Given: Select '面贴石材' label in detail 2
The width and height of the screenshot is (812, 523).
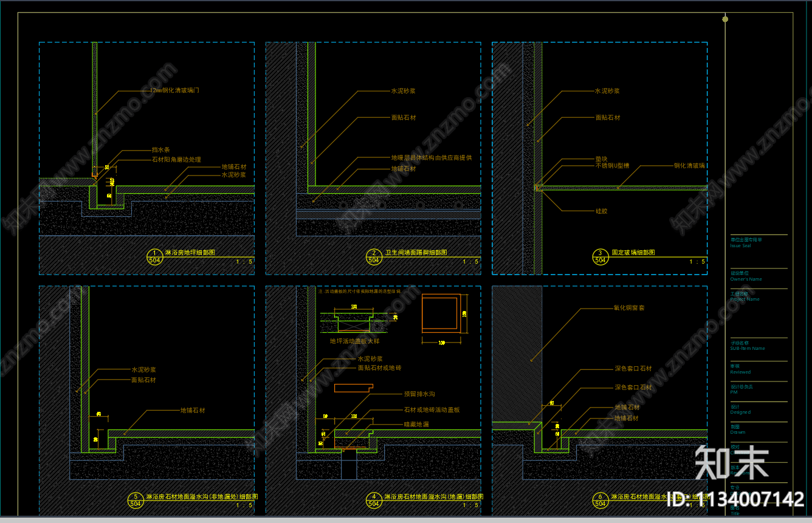Looking at the screenshot, I should [403, 118].
